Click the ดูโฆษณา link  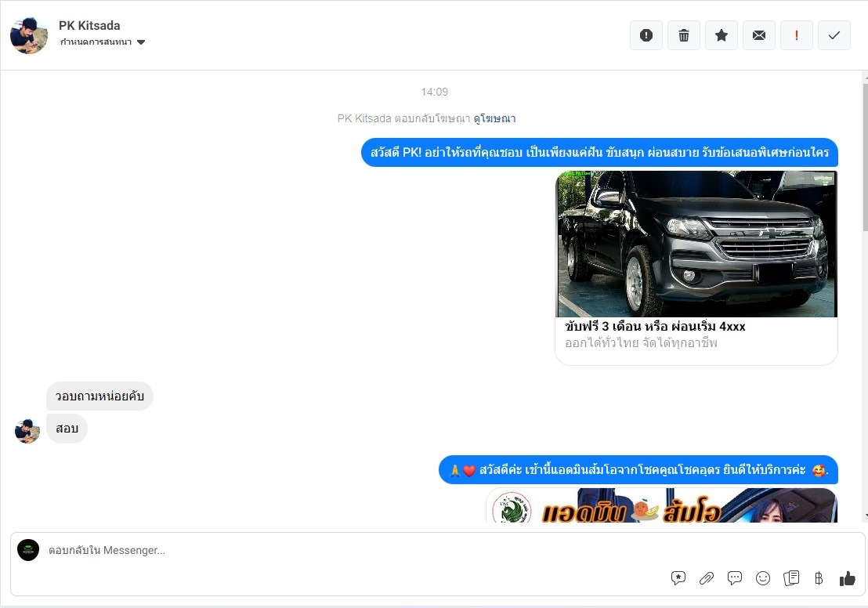point(494,118)
